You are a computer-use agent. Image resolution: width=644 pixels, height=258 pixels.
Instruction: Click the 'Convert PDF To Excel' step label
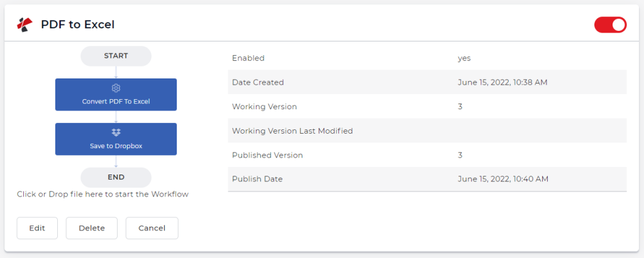tap(116, 101)
